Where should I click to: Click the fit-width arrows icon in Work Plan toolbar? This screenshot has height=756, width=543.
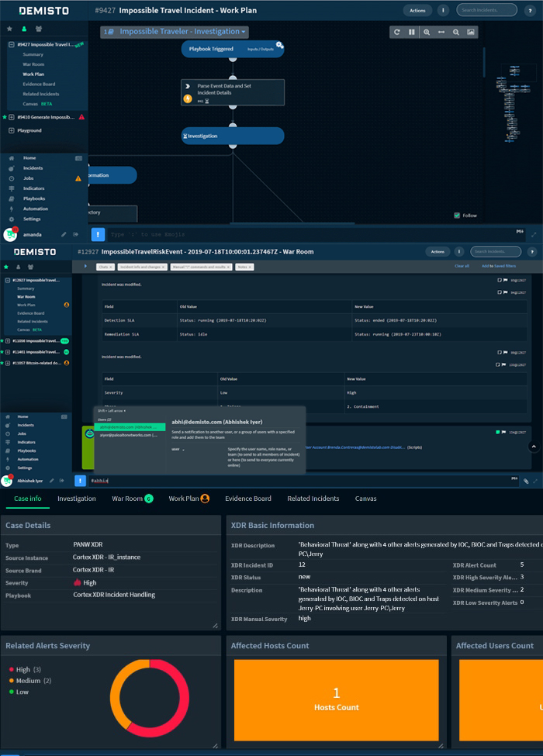click(x=441, y=33)
